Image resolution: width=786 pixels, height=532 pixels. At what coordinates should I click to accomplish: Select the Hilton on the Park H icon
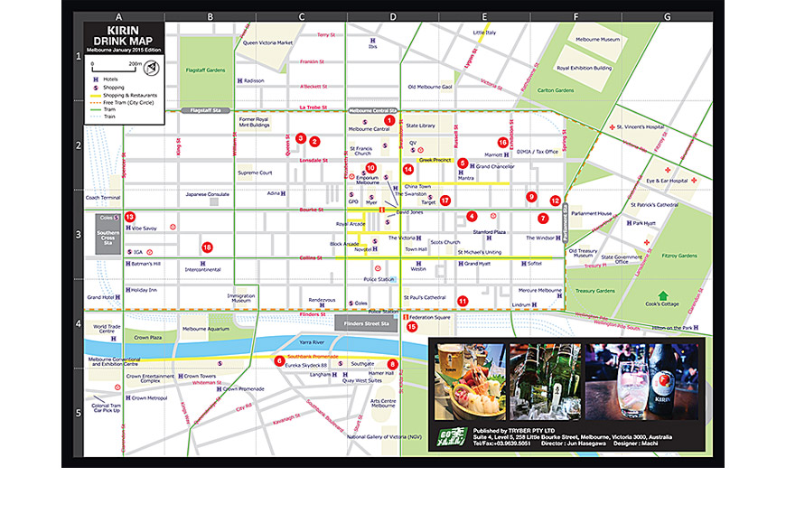click(696, 328)
